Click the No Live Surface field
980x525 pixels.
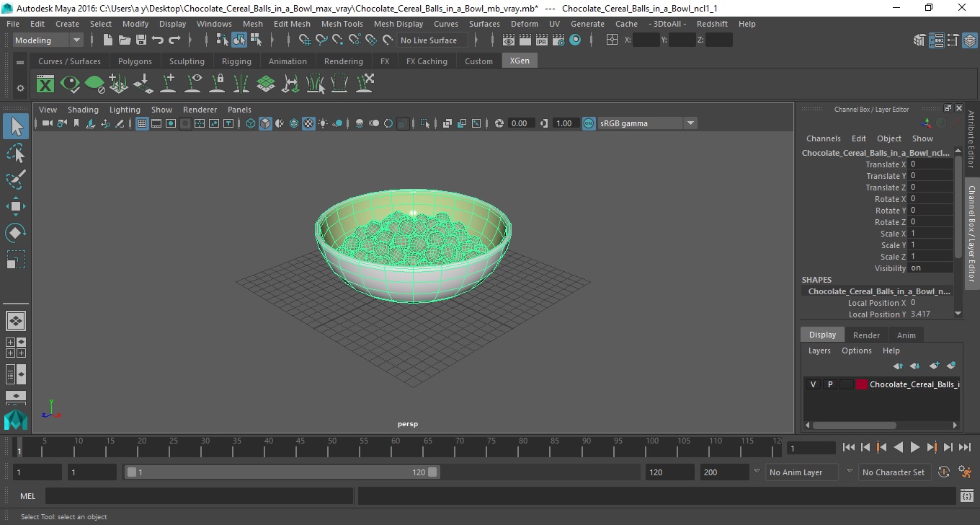(x=432, y=40)
